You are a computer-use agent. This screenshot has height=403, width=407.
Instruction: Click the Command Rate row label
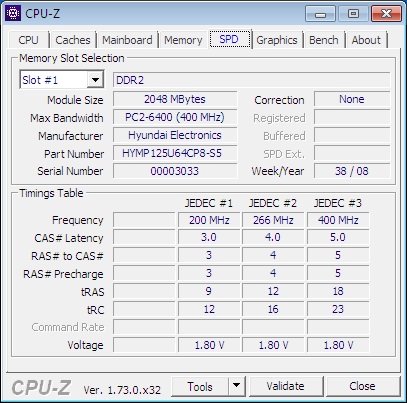click(68, 327)
